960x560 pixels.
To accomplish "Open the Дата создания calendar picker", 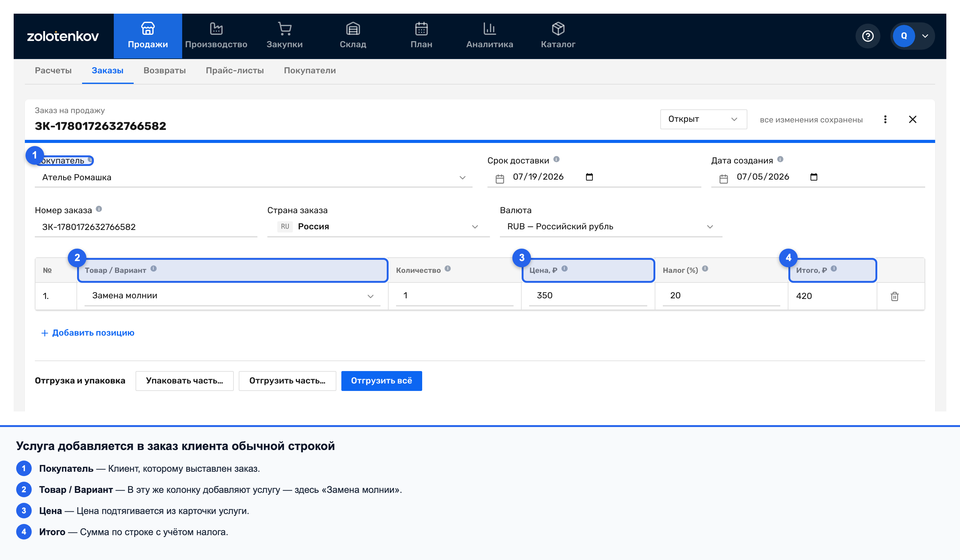I will pos(813,177).
